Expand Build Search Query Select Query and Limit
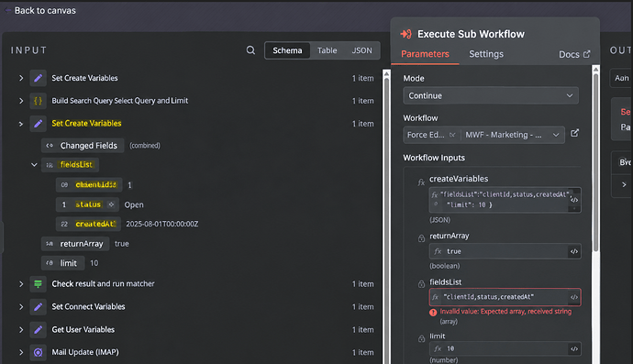The height and width of the screenshot is (364, 633). [x=21, y=101]
